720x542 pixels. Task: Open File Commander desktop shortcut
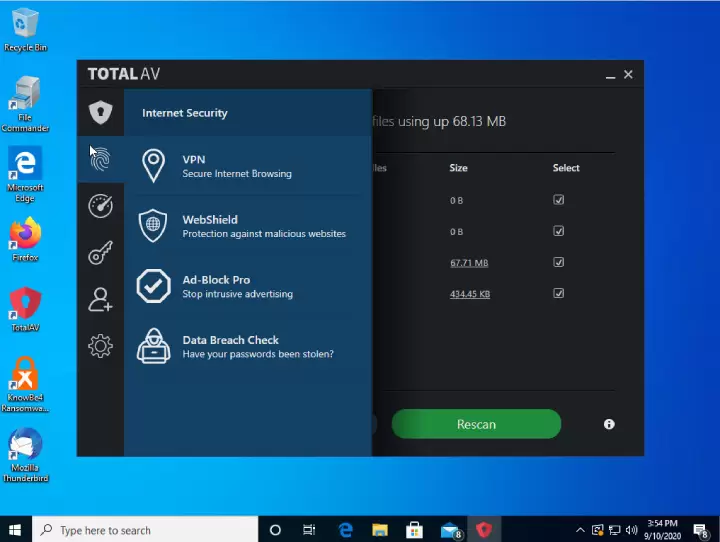click(x=25, y=105)
